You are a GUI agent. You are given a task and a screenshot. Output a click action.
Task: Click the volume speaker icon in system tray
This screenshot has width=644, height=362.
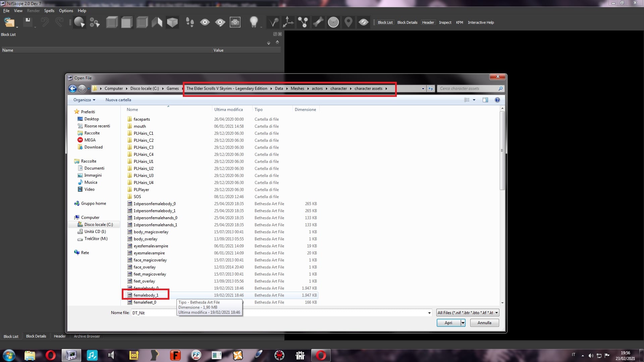[591, 356]
